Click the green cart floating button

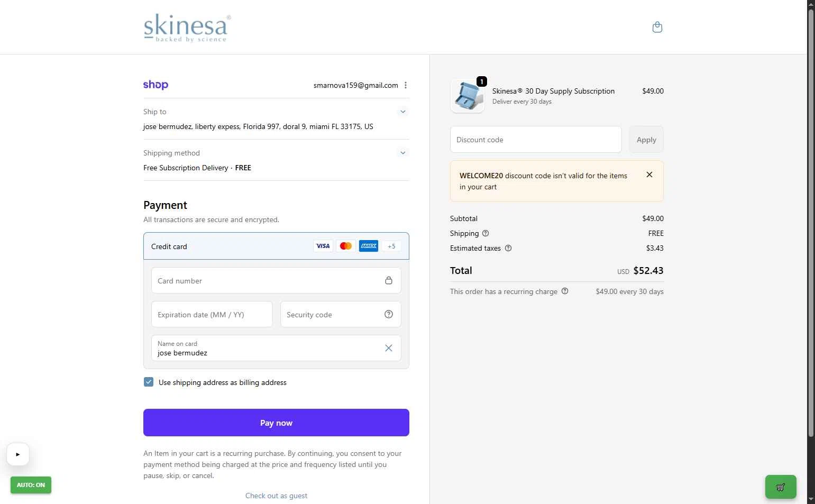781,487
